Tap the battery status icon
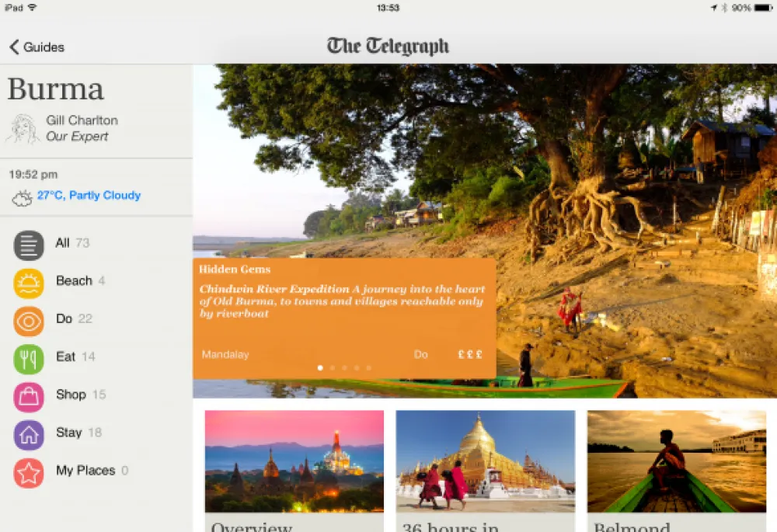The width and height of the screenshot is (777, 532). pyautogui.click(x=763, y=8)
